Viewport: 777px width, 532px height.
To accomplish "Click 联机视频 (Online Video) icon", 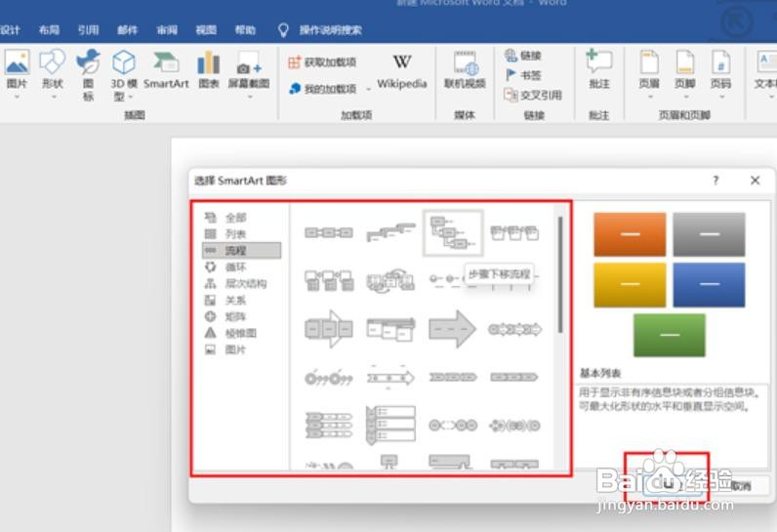I will pos(465,62).
